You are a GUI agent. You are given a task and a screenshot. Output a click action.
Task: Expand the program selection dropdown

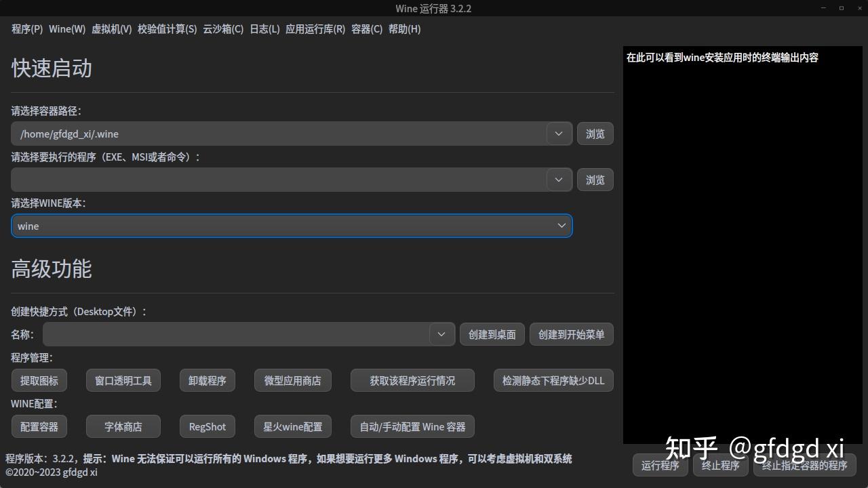pos(558,180)
